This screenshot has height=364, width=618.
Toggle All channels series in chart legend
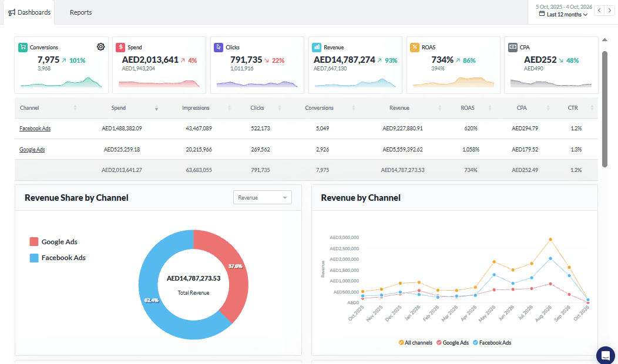click(x=415, y=343)
